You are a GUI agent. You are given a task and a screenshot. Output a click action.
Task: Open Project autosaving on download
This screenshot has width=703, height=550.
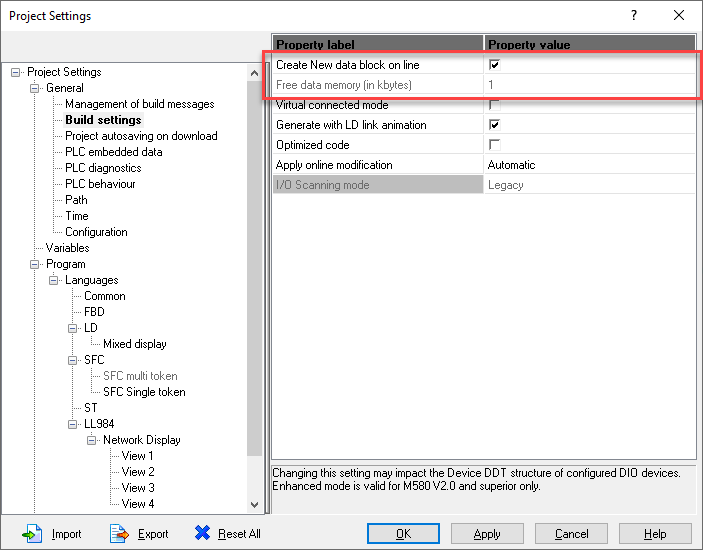coord(141,136)
